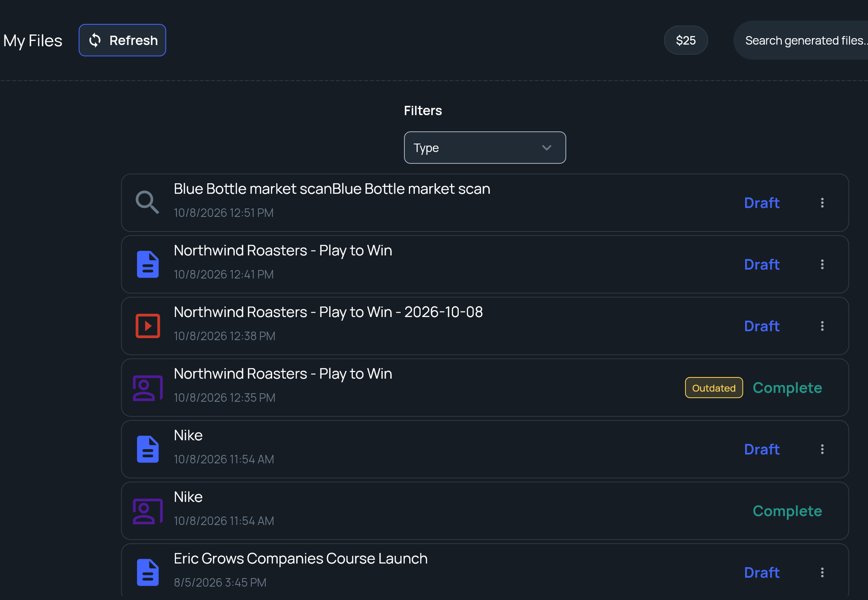Focus the Search generated files field
This screenshot has width=868, height=600.
click(x=801, y=40)
